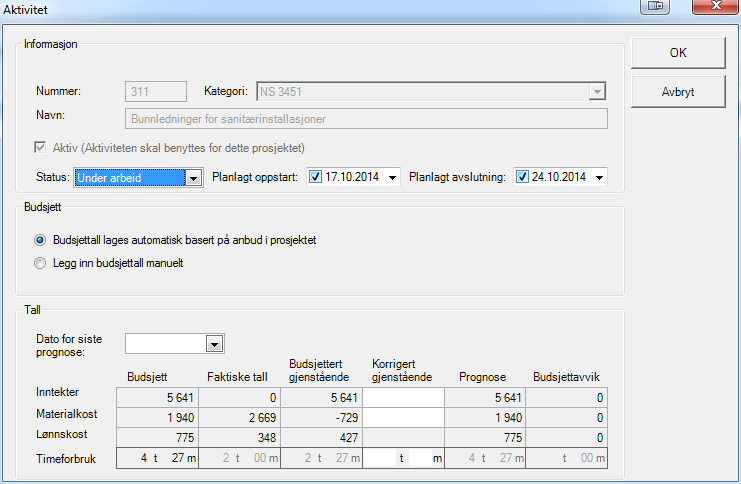
Task: Open the Dato for siste prognose dropdown
Action: coord(215,344)
